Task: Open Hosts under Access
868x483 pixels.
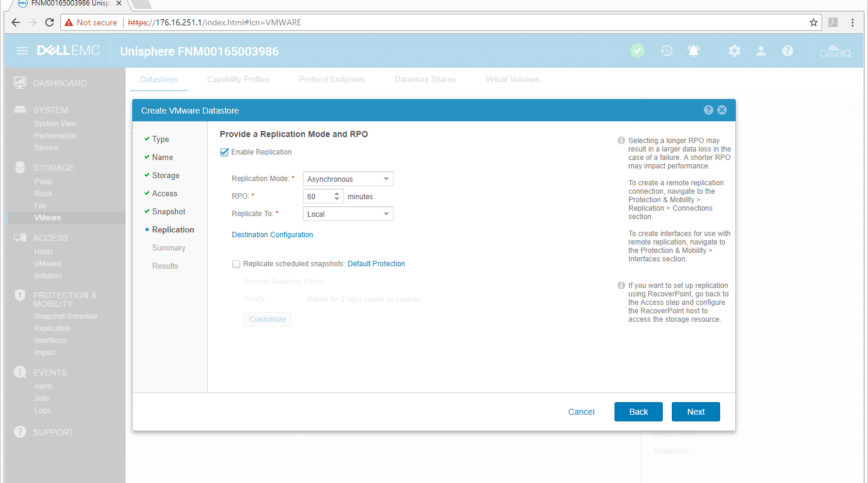Action: point(43,252)
